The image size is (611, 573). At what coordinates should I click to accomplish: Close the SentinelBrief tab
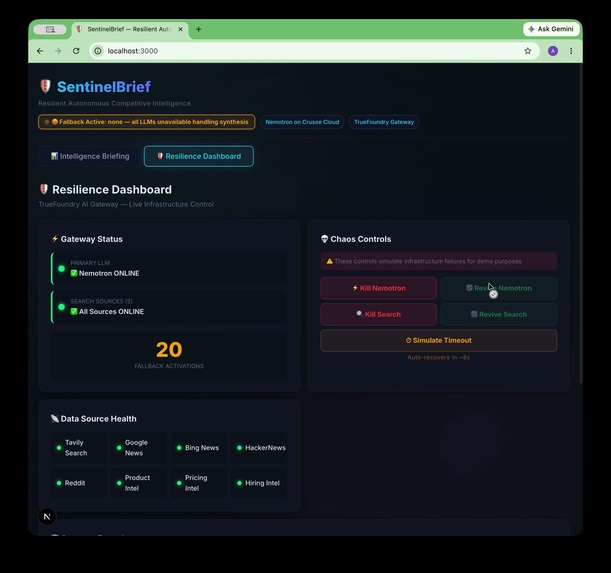click(180, 29)
